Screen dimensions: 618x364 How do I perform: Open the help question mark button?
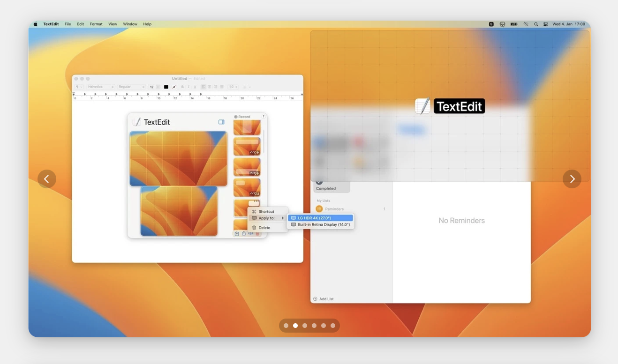point(264,117)
